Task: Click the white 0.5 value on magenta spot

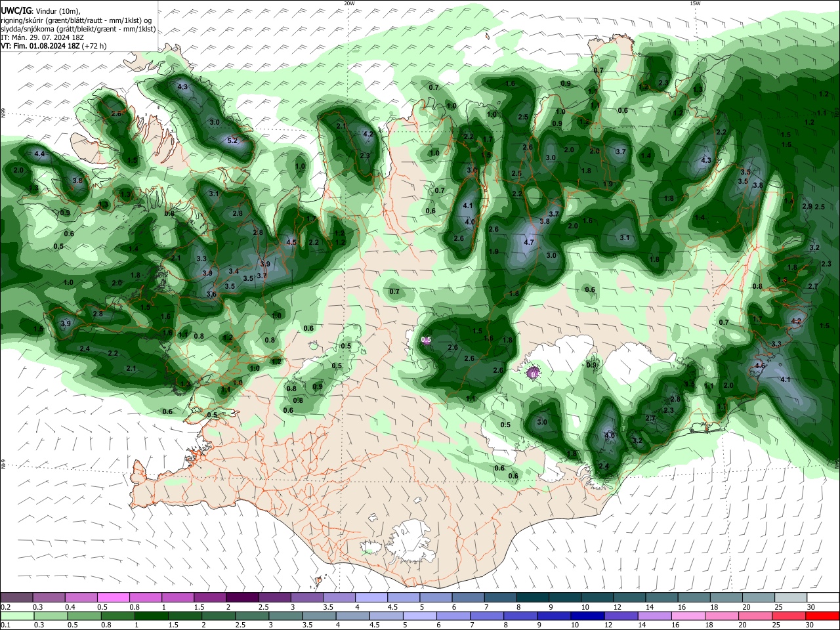Action: (426, 339)
